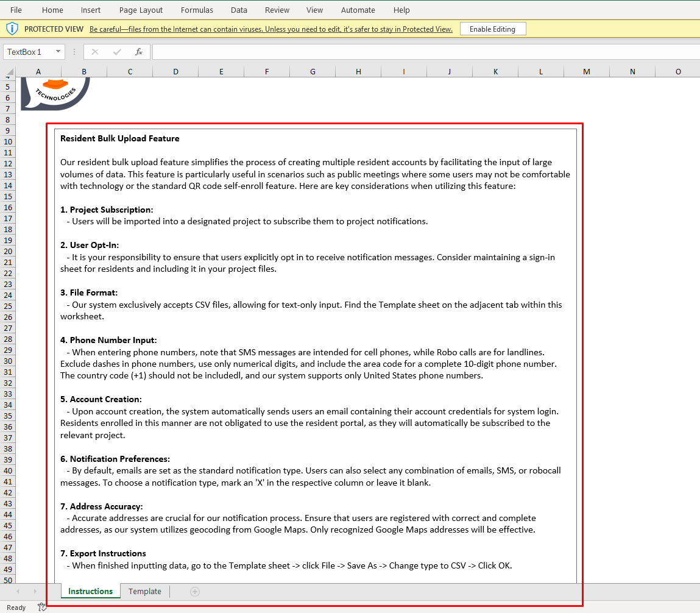Viewport: 700px width, 613px height.
Task: Switch to the Template sheet tab
Action: tap(144, 591)
